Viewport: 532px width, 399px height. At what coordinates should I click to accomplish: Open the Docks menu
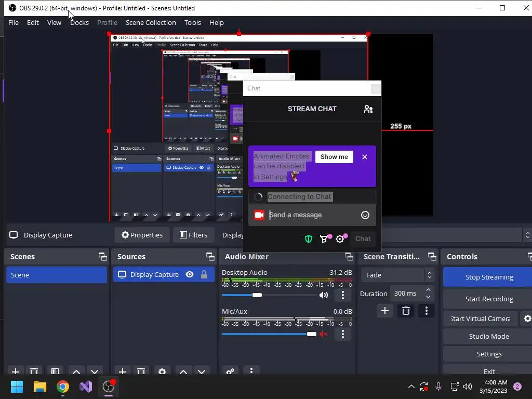[79, 22]
